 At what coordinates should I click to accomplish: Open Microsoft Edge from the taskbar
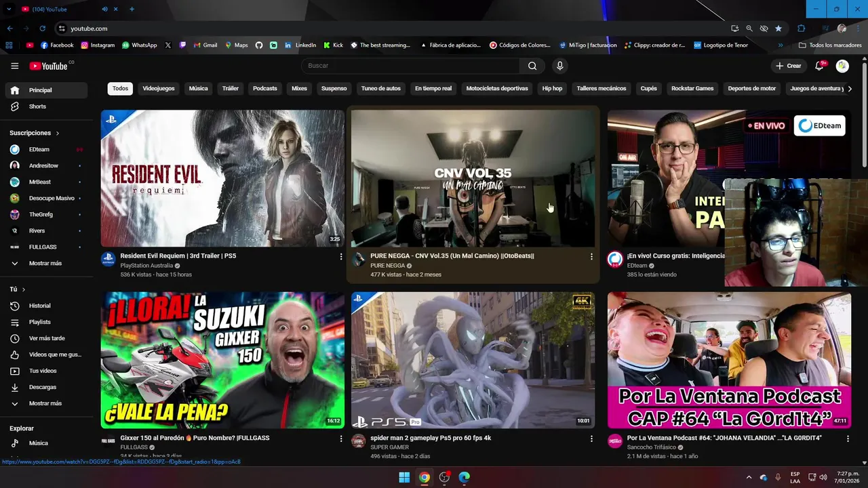pyautogui.click(x=464, y=477)
